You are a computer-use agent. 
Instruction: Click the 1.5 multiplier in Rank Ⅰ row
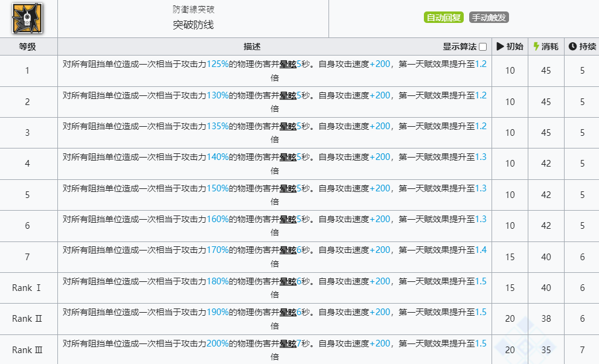(x=481, y=281)
